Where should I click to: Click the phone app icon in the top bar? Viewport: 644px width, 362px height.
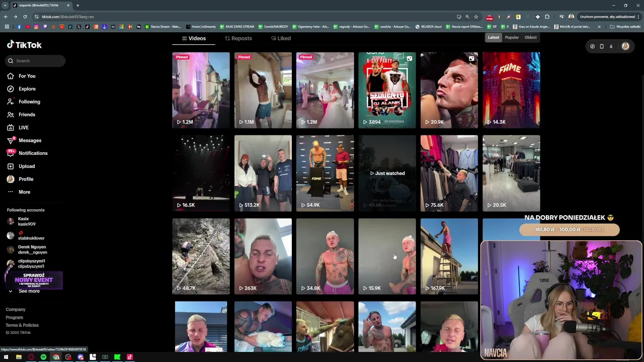pyautogui.click(x=602, y=46)
